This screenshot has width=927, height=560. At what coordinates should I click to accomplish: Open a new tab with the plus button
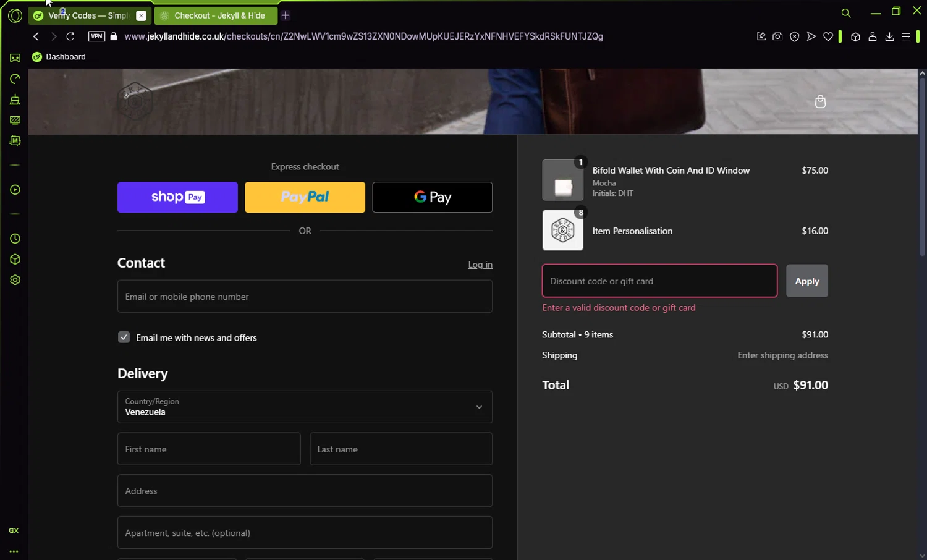286,15
